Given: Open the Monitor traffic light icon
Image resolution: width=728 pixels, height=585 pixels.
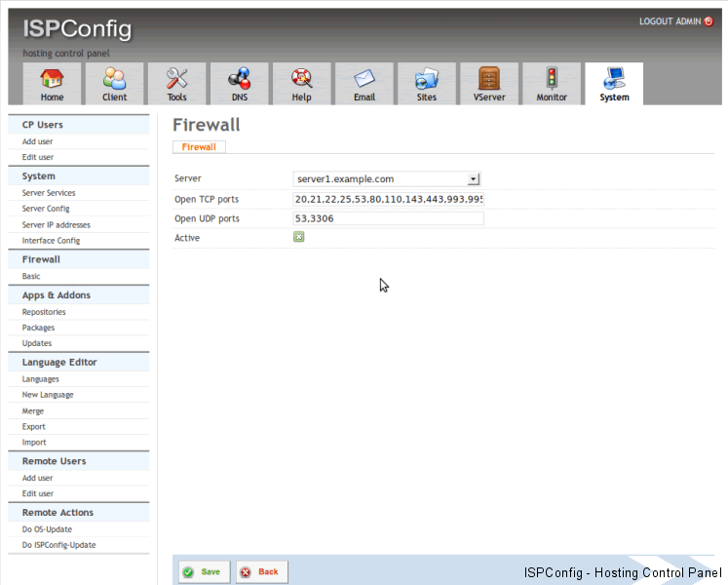Looking at the screenshot, I should [x=552, y=79].
